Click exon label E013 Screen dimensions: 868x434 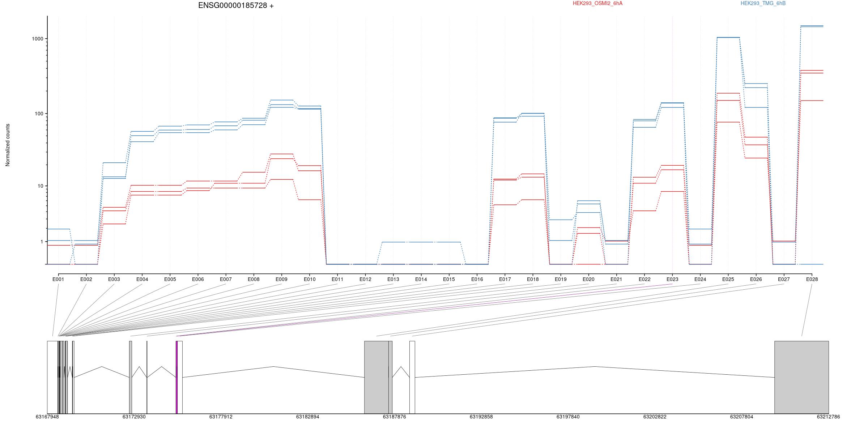coord(393,279)
